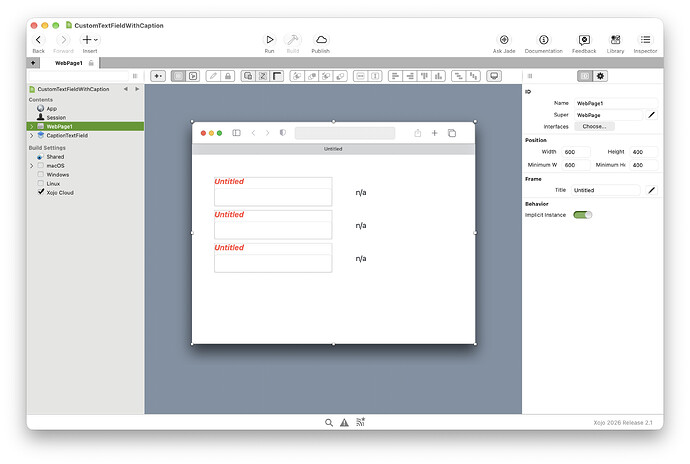
Task: Toggle the Inspector panel icon
Action: point(645,40)
